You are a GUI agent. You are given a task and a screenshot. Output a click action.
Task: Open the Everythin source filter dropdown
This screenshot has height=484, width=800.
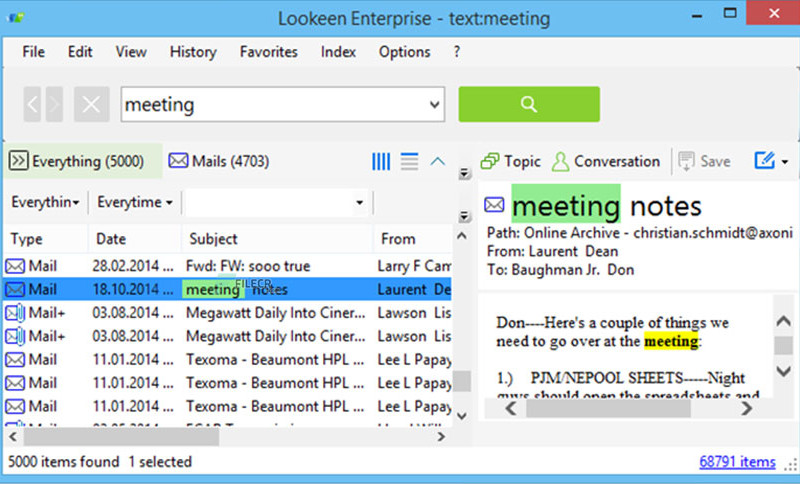(x=45, y=202)
